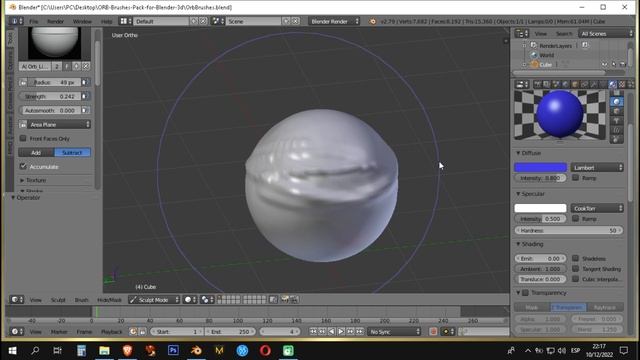Launch Blender from the Windows taskbar
The image size is (640, 360).
[196, 350]
